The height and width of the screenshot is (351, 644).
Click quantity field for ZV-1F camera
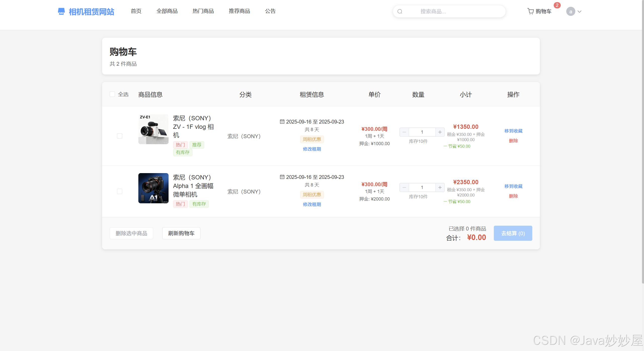(x=422, y=132)
